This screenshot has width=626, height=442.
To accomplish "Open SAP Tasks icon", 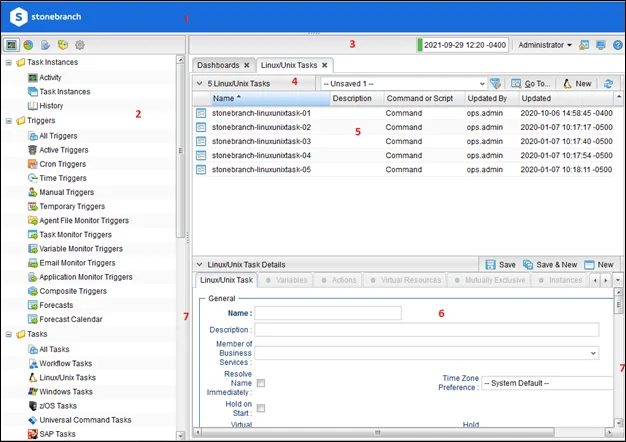I will pos(33,434).
